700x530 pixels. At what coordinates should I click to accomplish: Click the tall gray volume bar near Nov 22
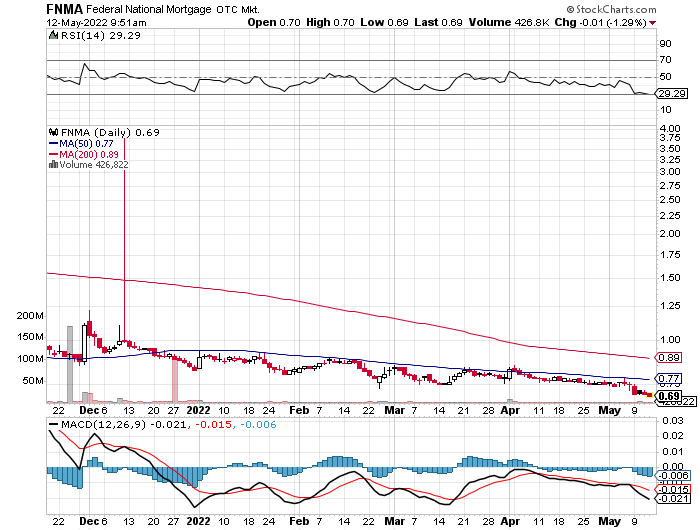pos(70,364)
